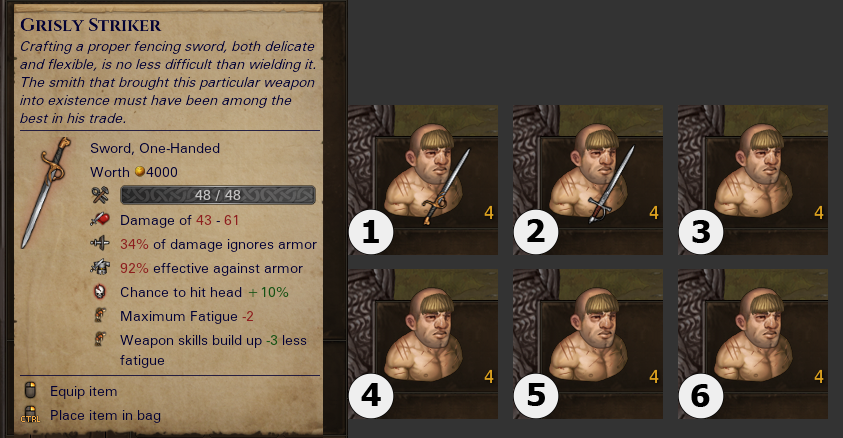Select portrait 2 with the plain sword

(588, 180)
